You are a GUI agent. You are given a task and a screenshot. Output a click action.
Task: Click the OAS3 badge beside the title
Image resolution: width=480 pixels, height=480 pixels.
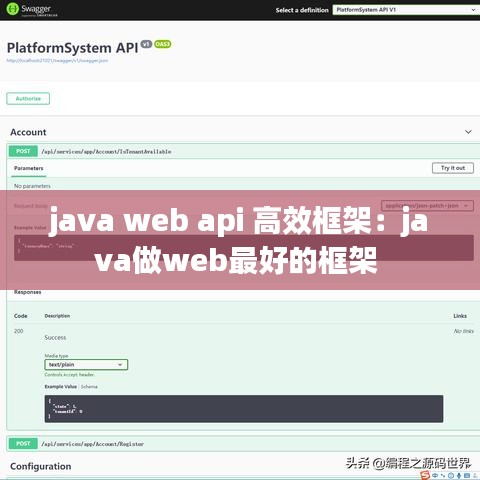point(163,44)
